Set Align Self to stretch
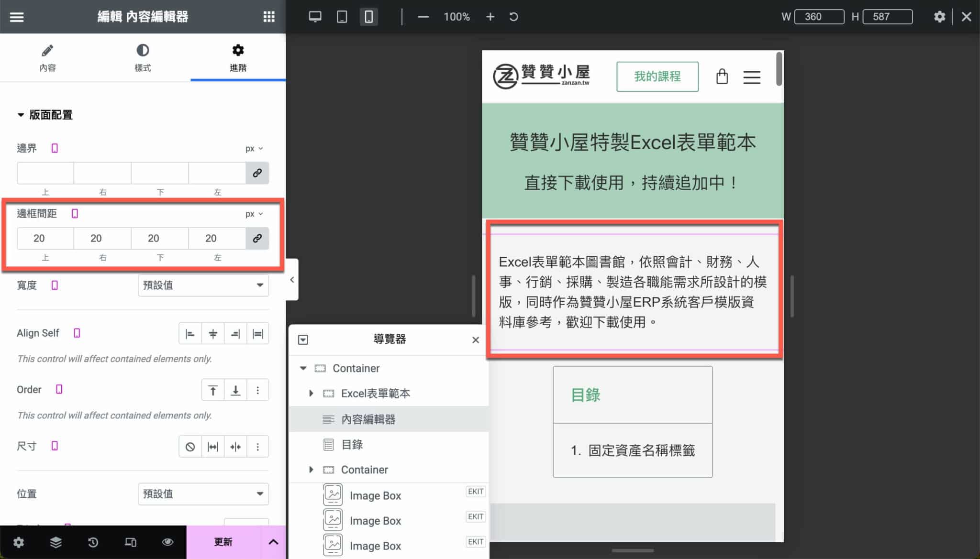Viewport: 980px width, 559px height. [x=258, y=334]
